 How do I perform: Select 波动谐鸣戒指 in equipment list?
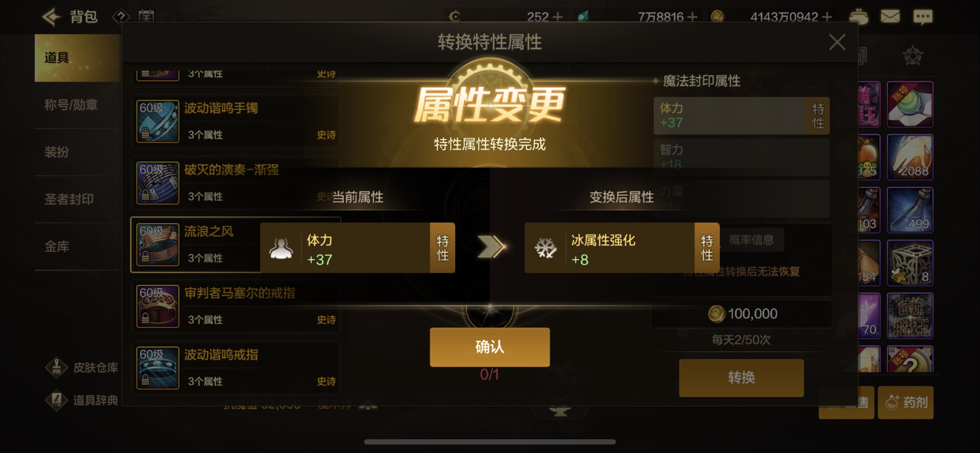click(236, 368)
